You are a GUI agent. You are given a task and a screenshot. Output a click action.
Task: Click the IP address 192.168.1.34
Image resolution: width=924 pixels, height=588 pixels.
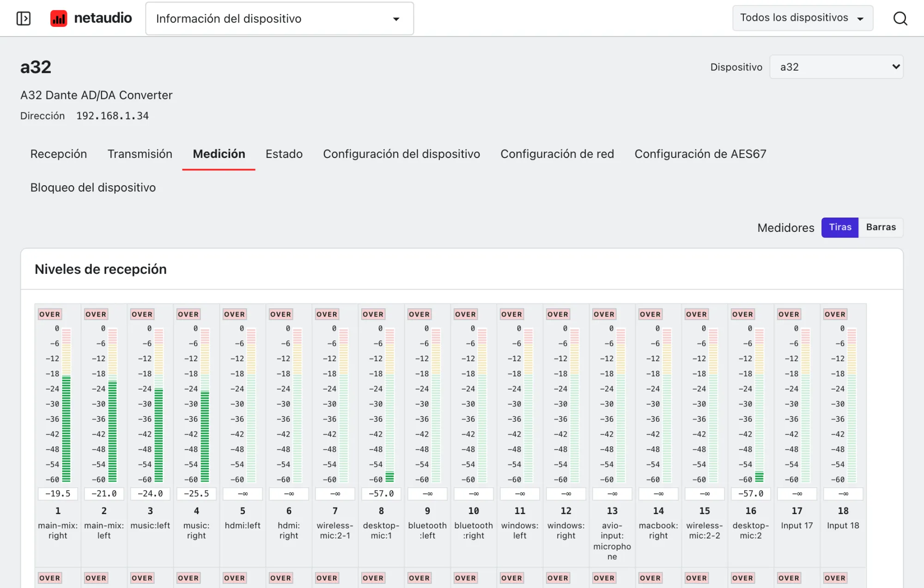[112, 116]
